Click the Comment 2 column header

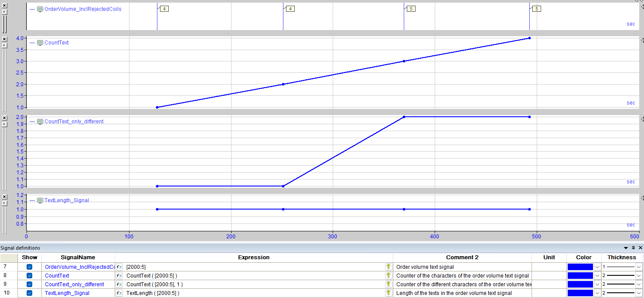point(462,257)
